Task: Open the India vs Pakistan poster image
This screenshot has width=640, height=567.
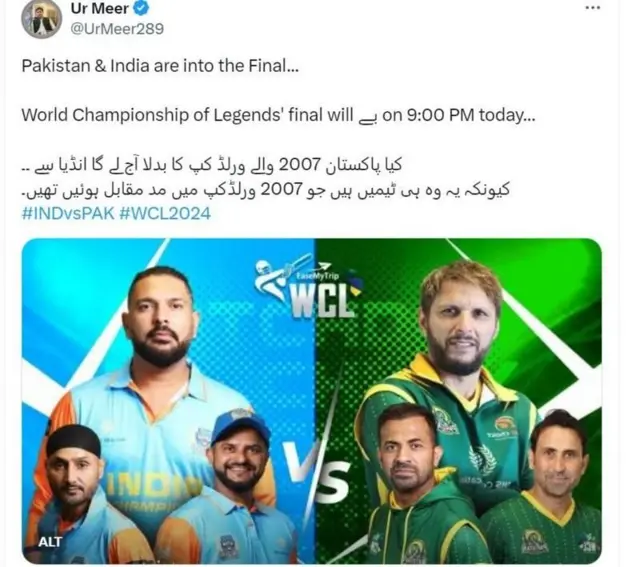Action: (x=312, y=401)
